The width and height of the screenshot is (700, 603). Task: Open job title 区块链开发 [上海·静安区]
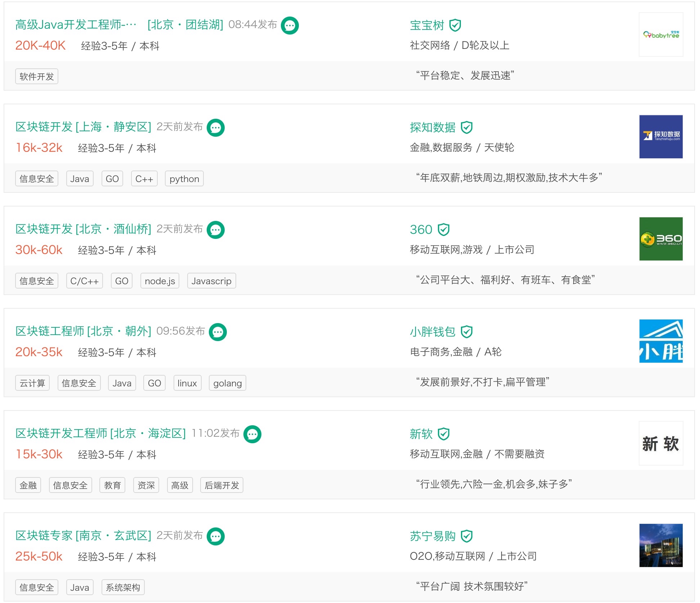click(x=83, y=127)
